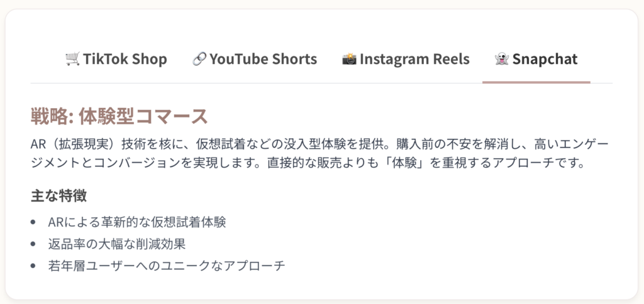
Task: Click the bullet 若年層ユーザーへのユニークなアプローチ
Action: 166,266
